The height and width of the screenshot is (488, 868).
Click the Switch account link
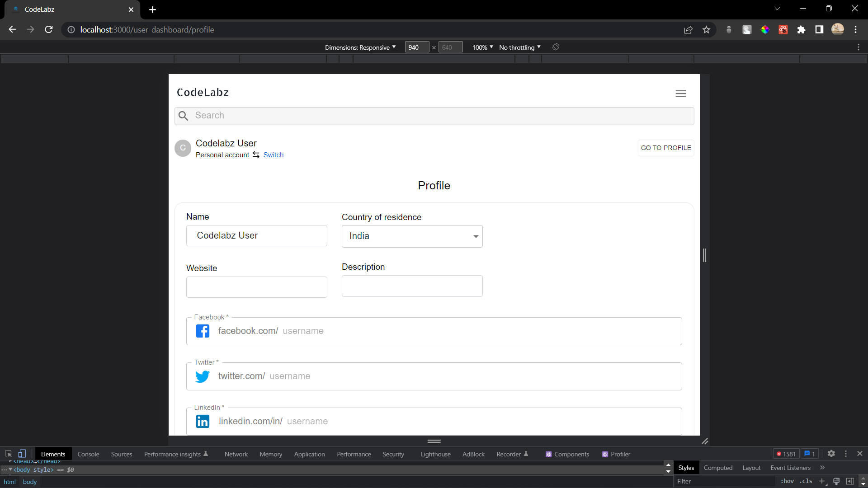click(274, 155)
